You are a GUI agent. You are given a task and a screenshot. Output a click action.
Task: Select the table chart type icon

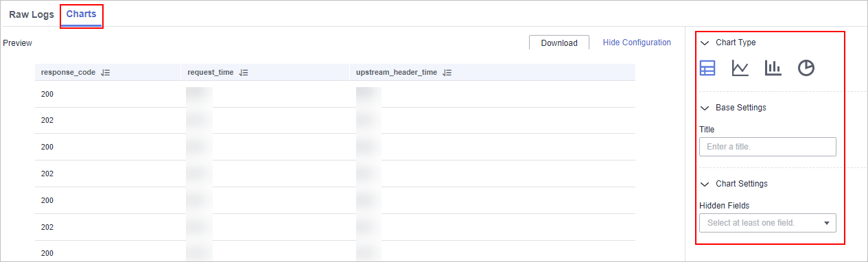(x=707, y=68)
